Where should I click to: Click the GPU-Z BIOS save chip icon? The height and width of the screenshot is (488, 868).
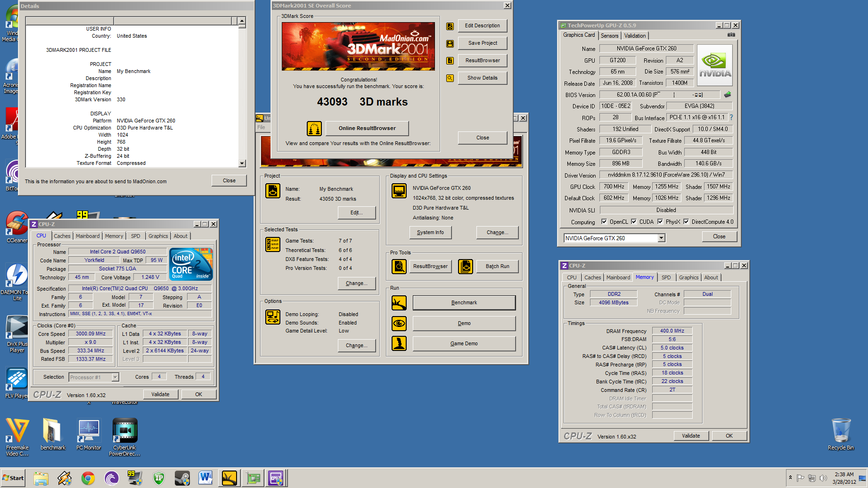click(x=728, y=95)
